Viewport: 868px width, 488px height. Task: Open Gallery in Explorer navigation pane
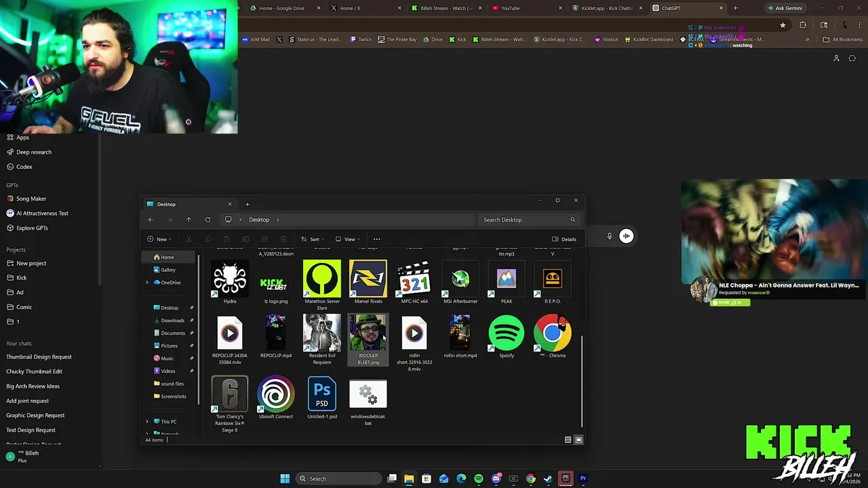[168, 270]
